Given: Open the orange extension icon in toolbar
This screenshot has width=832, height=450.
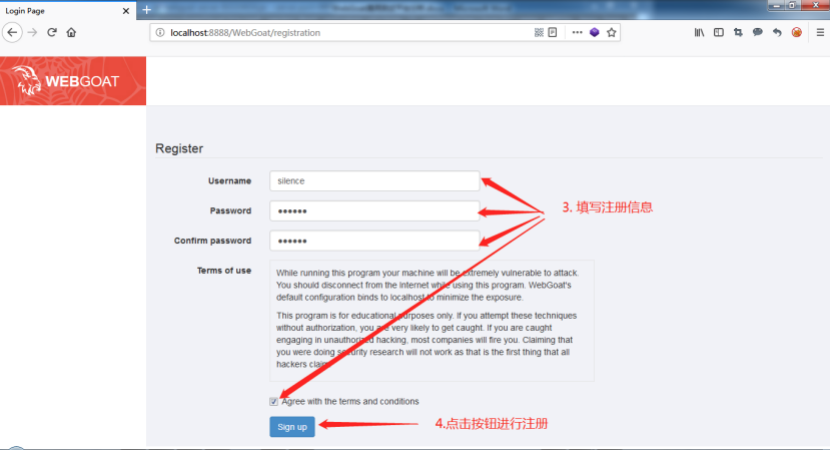Looking at the screenshot, I should click(796, 32).
